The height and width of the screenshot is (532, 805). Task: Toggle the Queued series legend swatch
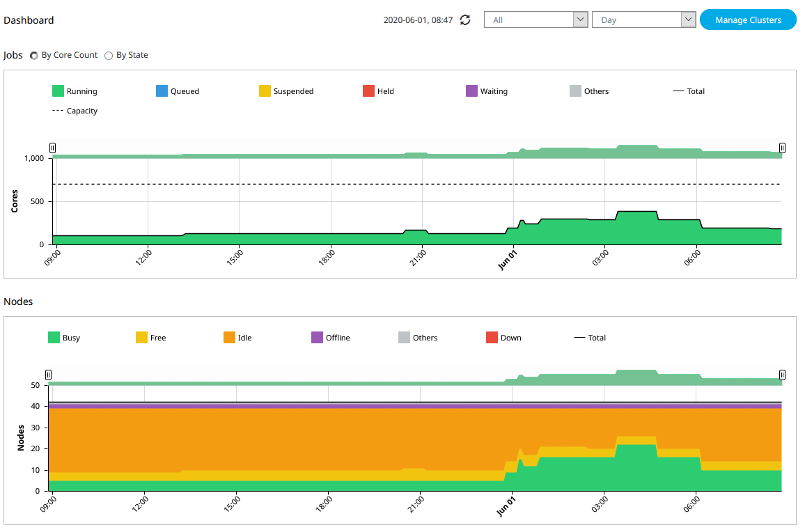[x=162, y=91]
